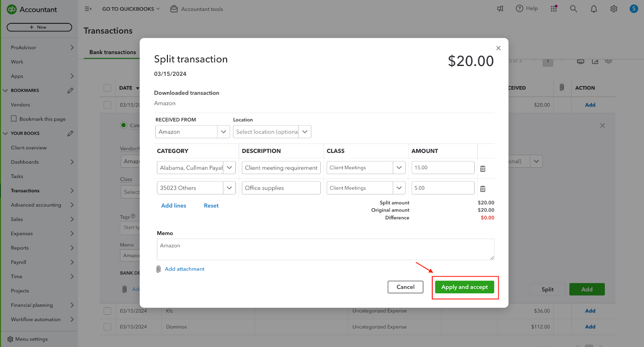Open the Location dropdown

(305, 132)
